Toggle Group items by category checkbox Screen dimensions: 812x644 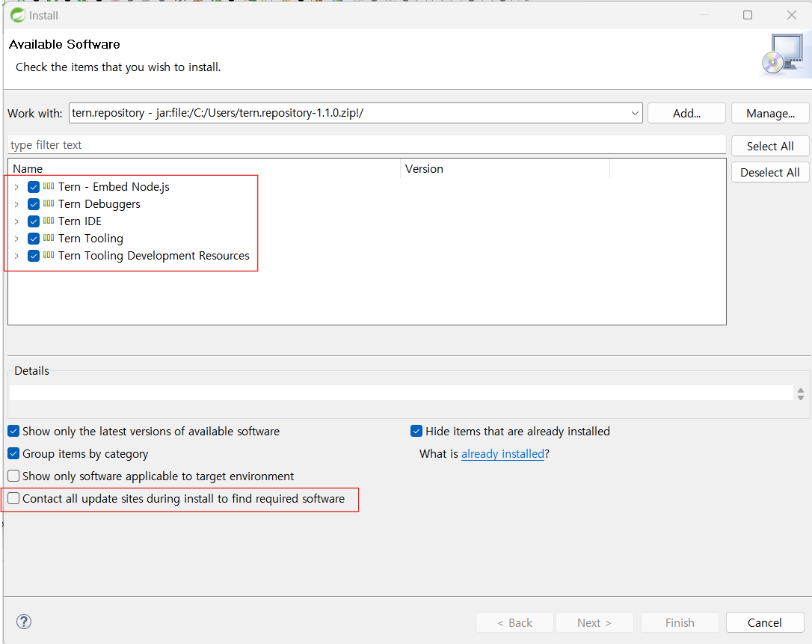pyautogui.click(x=13, y=453)
